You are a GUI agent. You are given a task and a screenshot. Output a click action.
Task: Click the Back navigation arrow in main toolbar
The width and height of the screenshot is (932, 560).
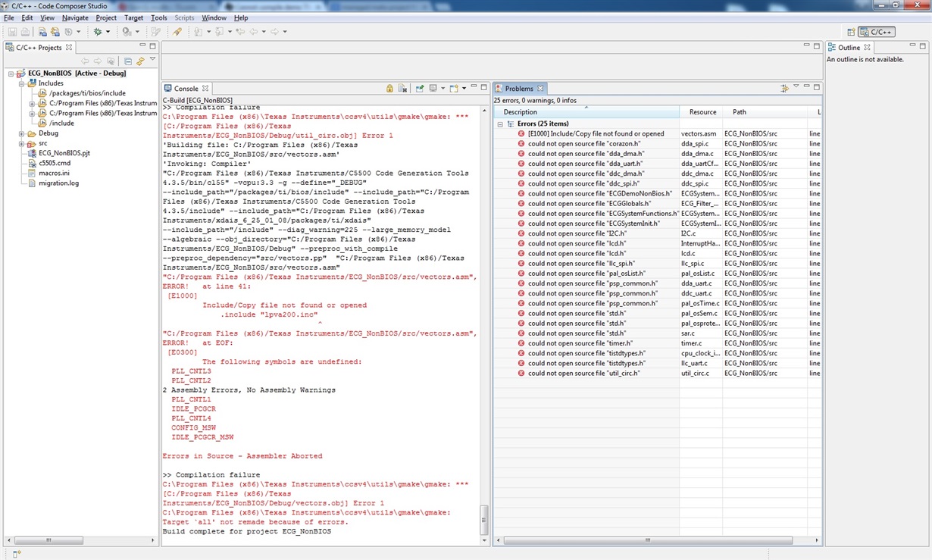pyautogui.click(x=253, y=32)
